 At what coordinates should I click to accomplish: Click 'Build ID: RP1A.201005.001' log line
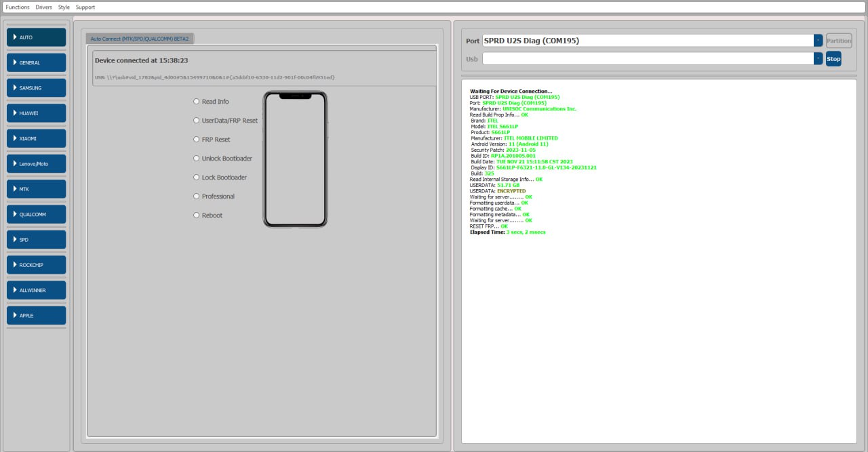tap(503, 156)
